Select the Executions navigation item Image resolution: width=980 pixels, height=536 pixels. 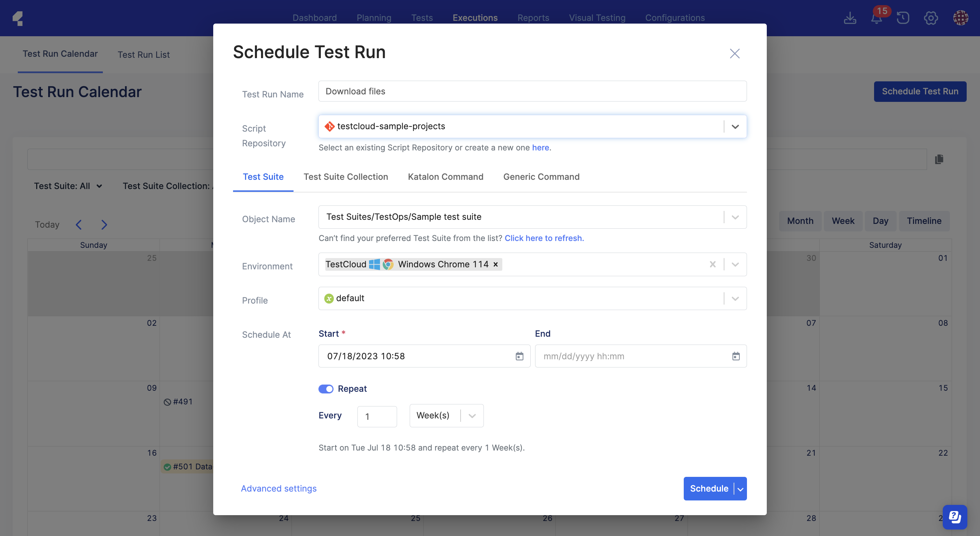(x=475, y=17)
